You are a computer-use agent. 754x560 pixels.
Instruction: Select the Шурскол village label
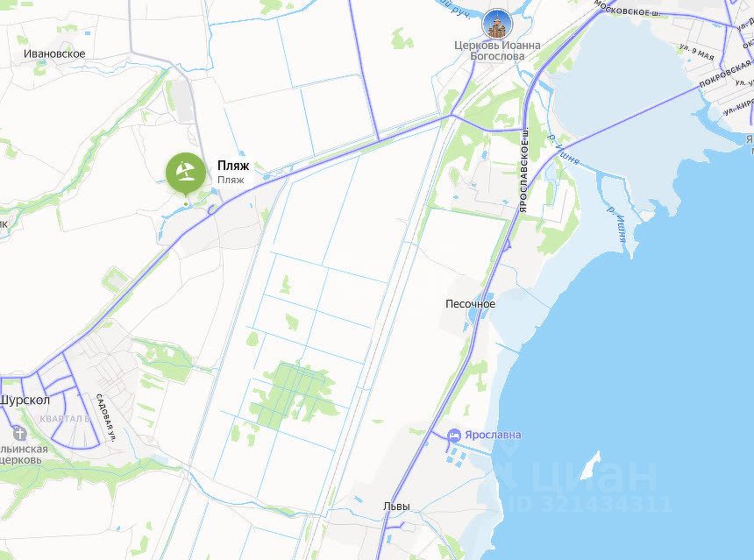(x=25, y=400)
